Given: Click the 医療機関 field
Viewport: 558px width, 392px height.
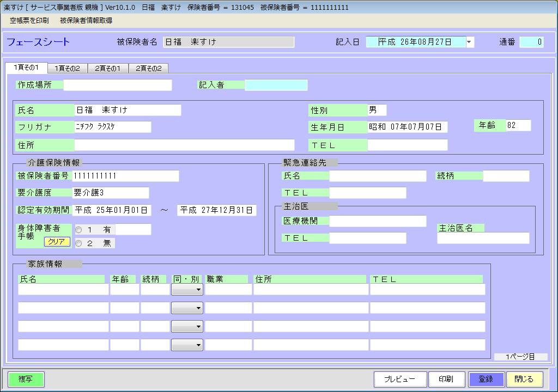Looking at the screenshot, I should point(378,221).
